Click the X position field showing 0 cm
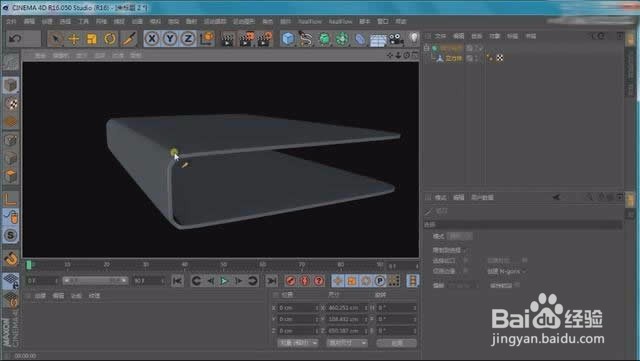Screen dimensions: 640x361 click(x=298, y=308)
